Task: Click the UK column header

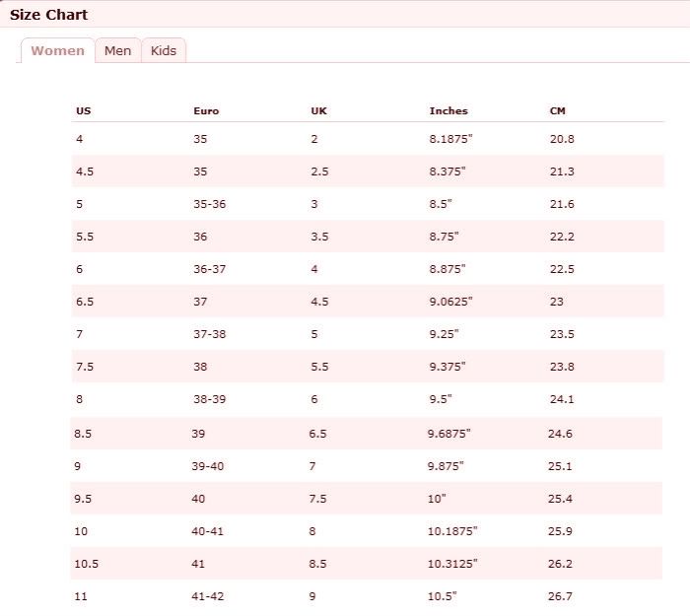Action: coord(318,110)
